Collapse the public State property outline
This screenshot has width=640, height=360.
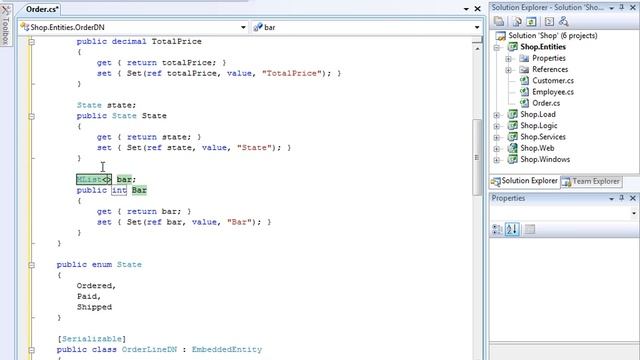point(31,116)
